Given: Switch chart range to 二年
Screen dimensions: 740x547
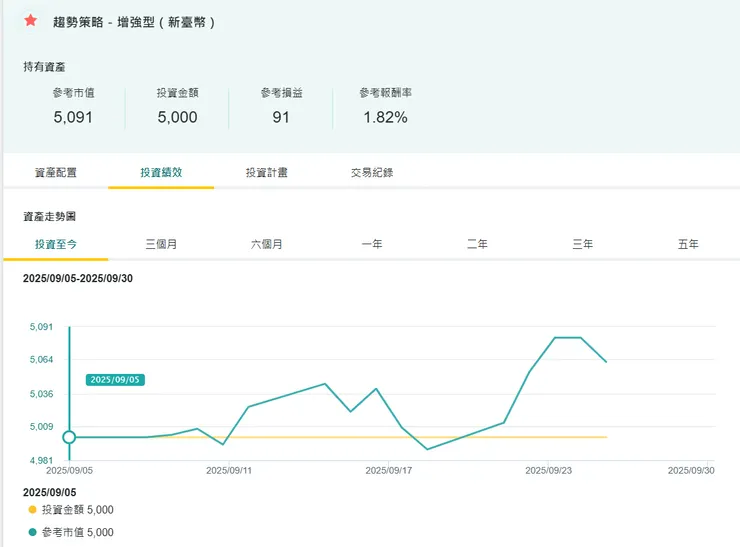Looking at the screenshot, I should [477, 244].
